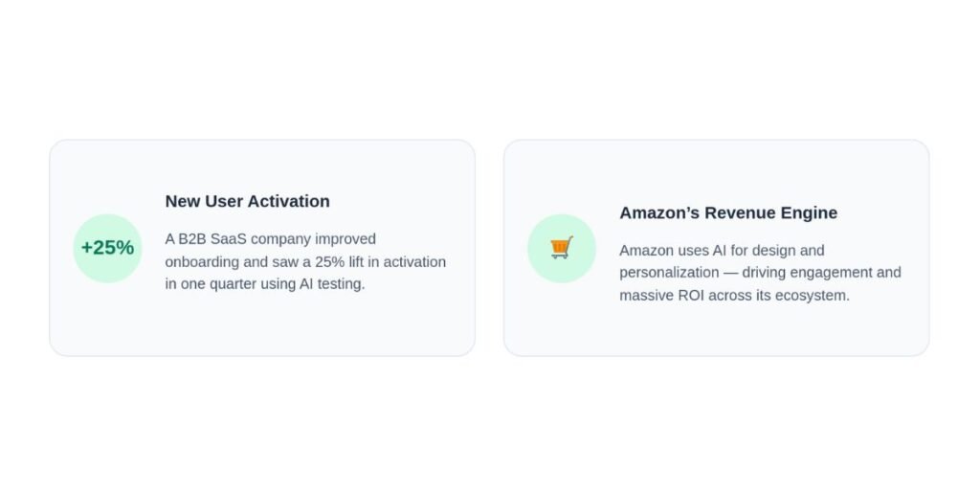Select the +25% green circle badge
Image resolution: width=980 pixels, height=490 pixels.
click(x=107, y=248)
